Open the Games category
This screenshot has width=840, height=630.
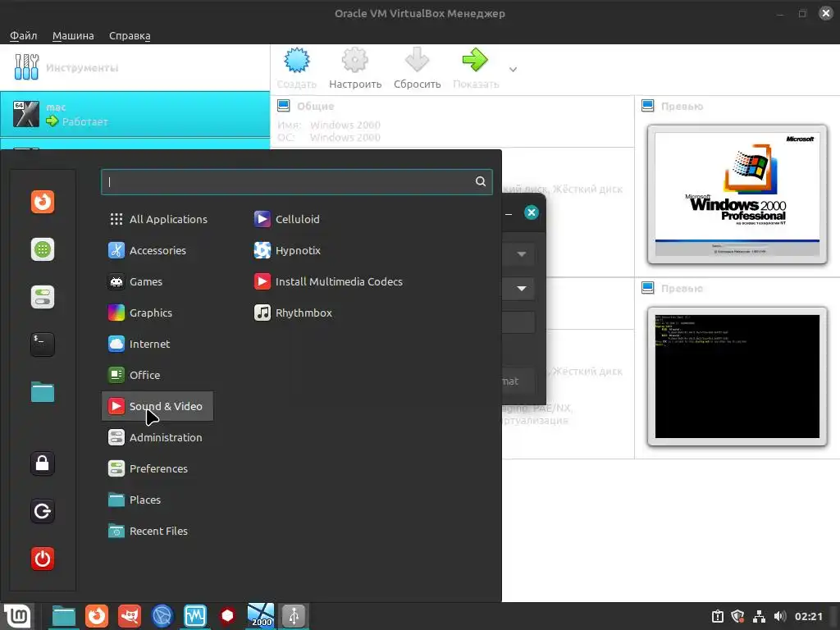pos(157,281)
